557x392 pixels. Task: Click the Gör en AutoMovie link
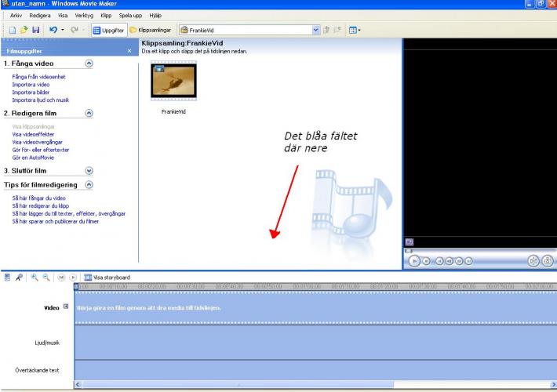coord(33,158)
